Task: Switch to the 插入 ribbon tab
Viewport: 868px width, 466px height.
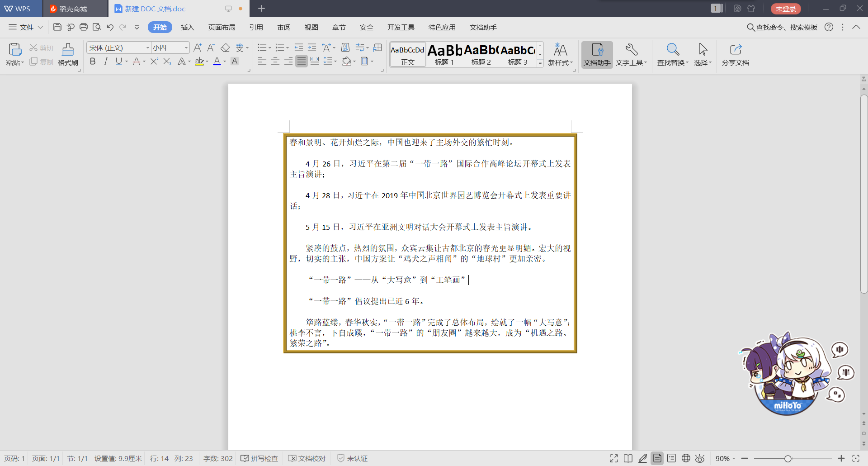Action: (x=187, y=27)
